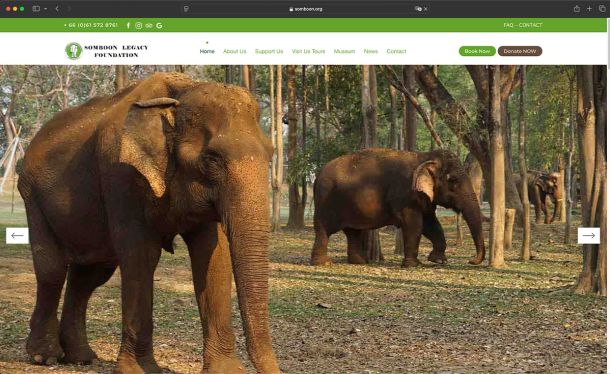610x374 pixels.
Task: Open the About Us menu
Action: [x=235, y=51]
